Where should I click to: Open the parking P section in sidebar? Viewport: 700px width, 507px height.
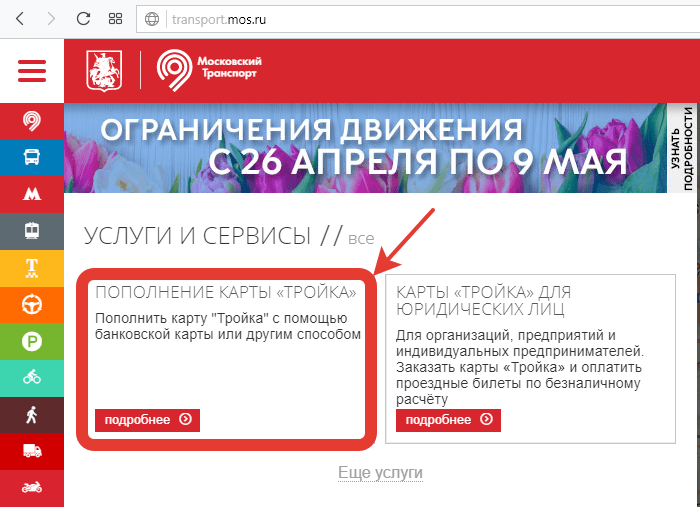(32, 341)
